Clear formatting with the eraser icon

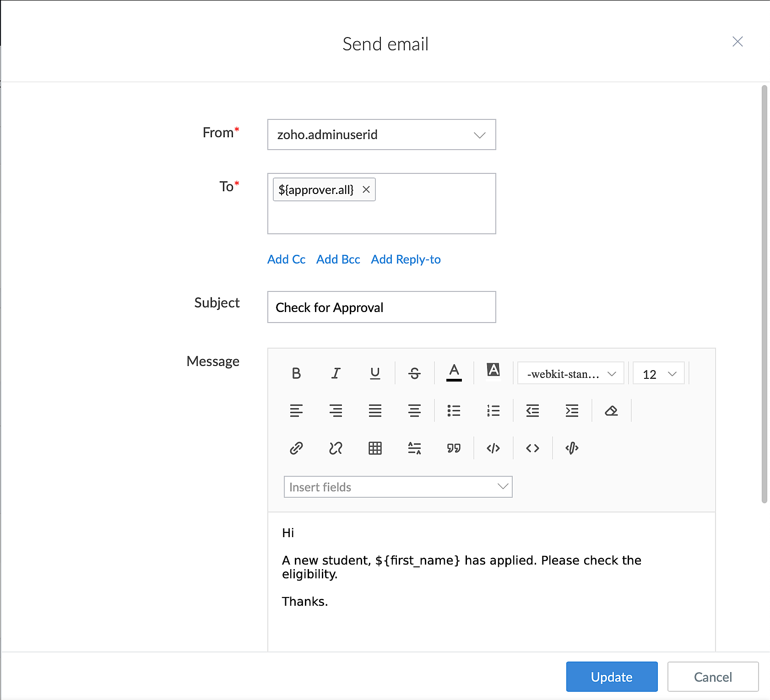[611, 411]
